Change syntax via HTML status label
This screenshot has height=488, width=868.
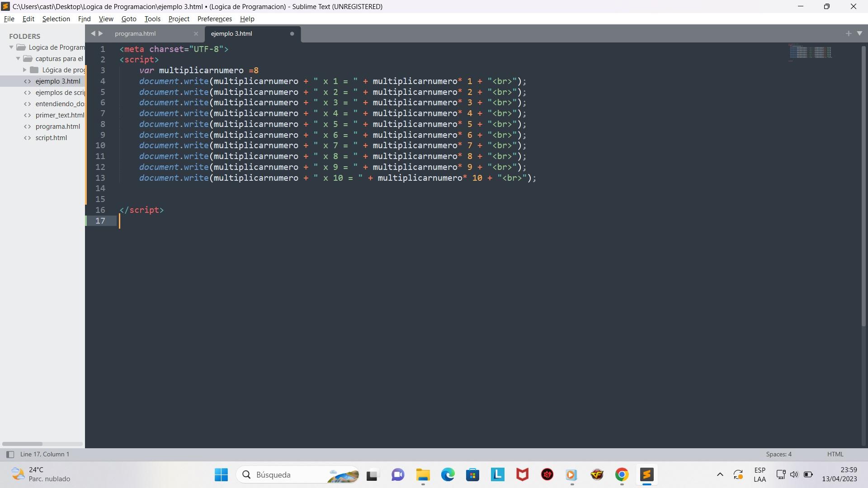[x=835, y=454]
